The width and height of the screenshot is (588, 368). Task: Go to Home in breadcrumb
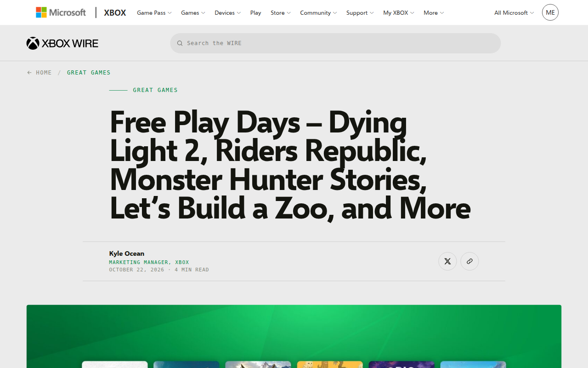coord(44,73)
